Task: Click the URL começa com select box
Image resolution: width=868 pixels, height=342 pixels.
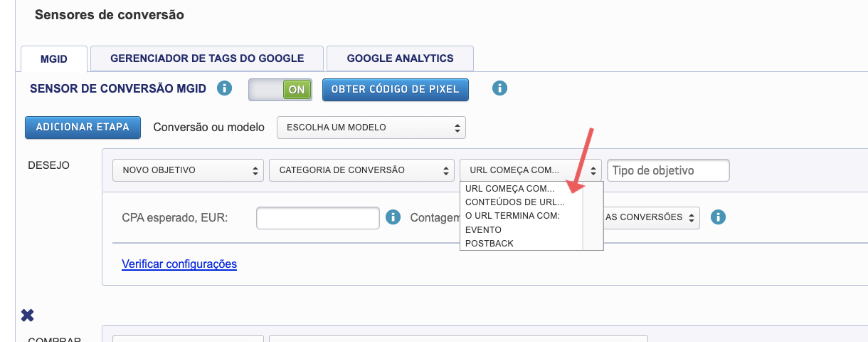Action: 530,170
